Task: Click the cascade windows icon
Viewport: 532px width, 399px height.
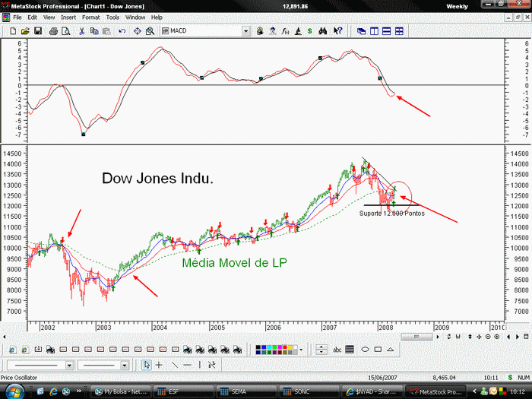Action: [361, 31]
